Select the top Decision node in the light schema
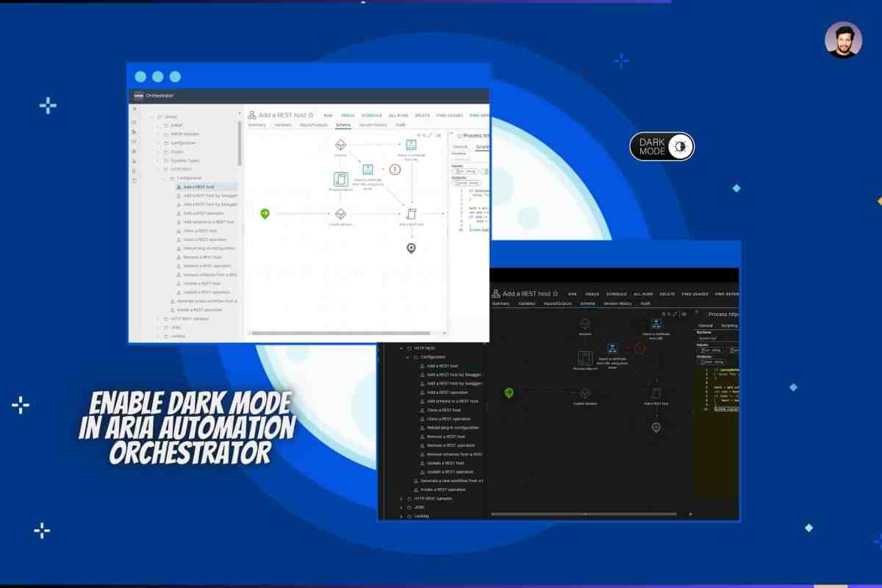 pos(340,145)
